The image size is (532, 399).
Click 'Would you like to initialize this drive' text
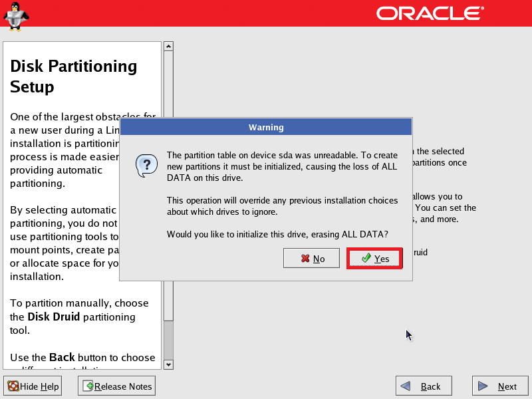[277, 235]
